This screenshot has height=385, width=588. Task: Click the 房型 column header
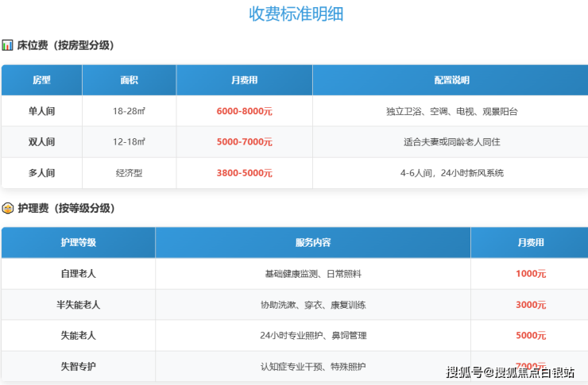click(41, 80)
